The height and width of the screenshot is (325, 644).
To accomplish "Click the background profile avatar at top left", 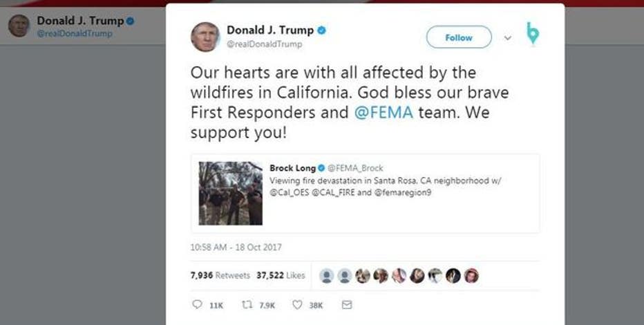I will coord(19,26).
